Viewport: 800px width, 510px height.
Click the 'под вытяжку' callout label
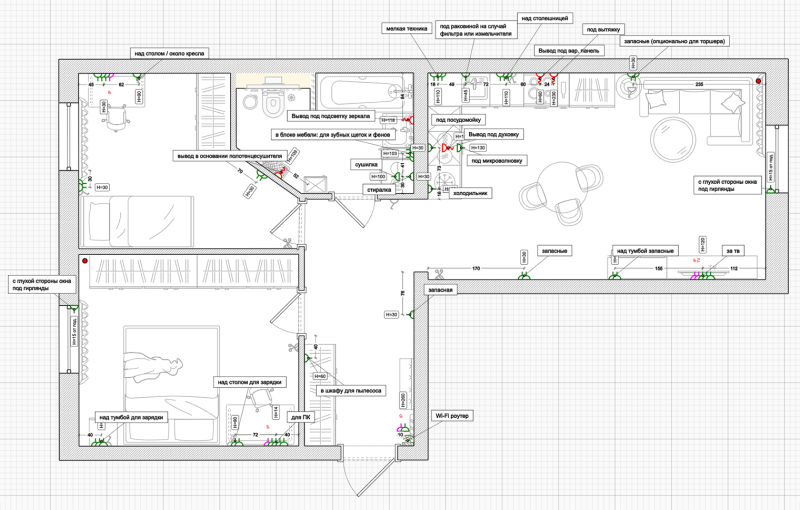(x=604, y=30)
